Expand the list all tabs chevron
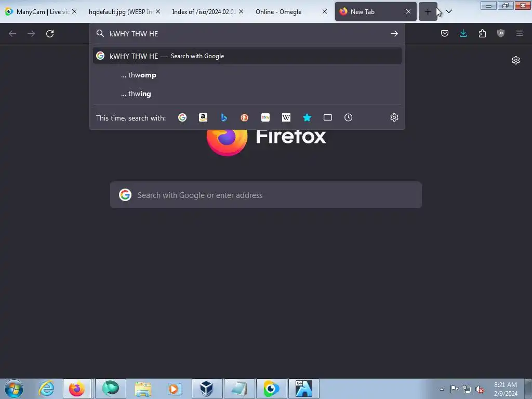532x399 pixels. (x=448, y=12)
